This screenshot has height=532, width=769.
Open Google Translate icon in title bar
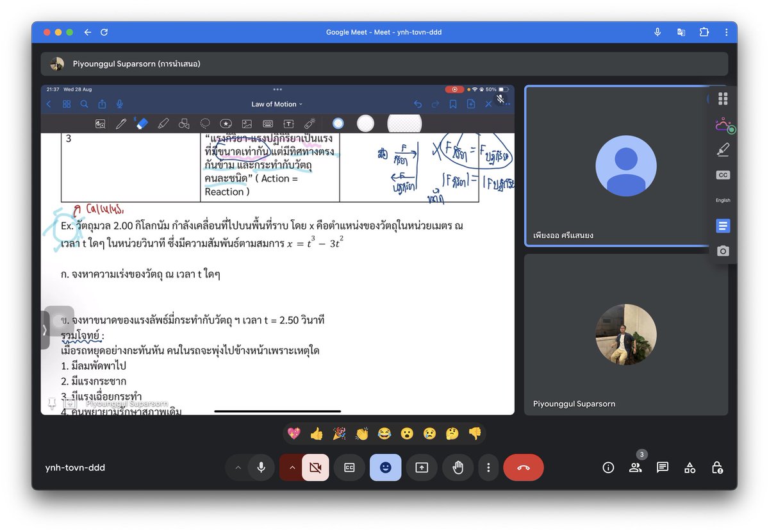pyautogui.click(x=681, y=32)
